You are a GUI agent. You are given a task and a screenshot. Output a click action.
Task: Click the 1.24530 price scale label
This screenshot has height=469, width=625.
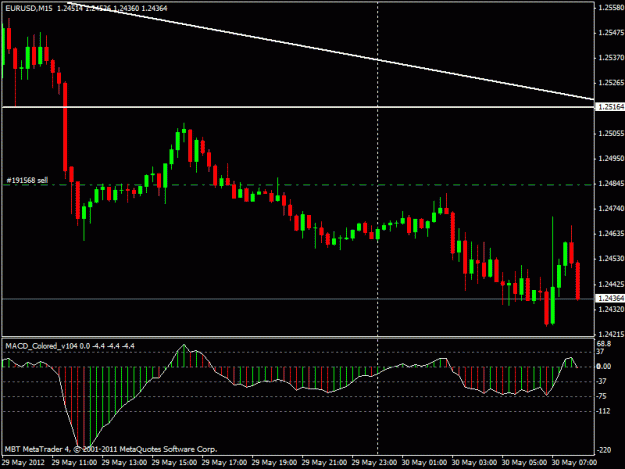click(611, 259)
